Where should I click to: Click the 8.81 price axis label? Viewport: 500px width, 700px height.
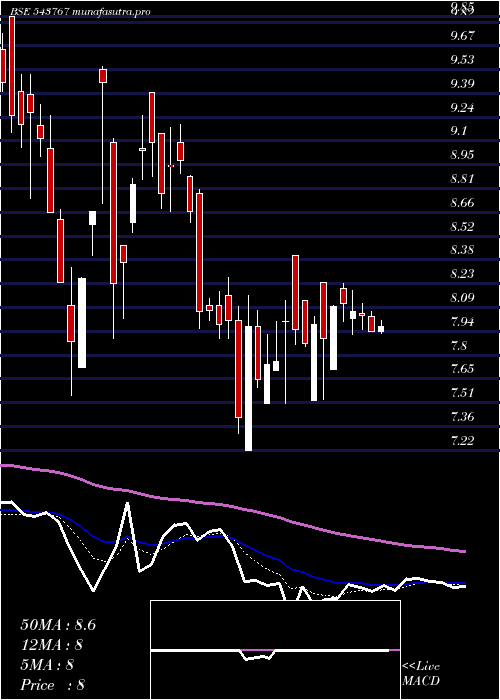click(x=462, y=179)
